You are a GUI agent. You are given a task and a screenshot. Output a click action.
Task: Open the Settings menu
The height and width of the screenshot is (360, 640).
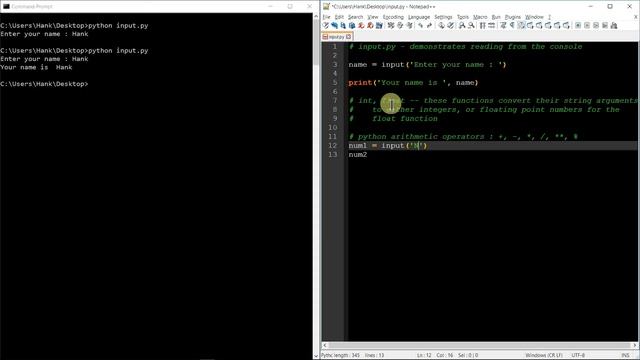(443, 17)
